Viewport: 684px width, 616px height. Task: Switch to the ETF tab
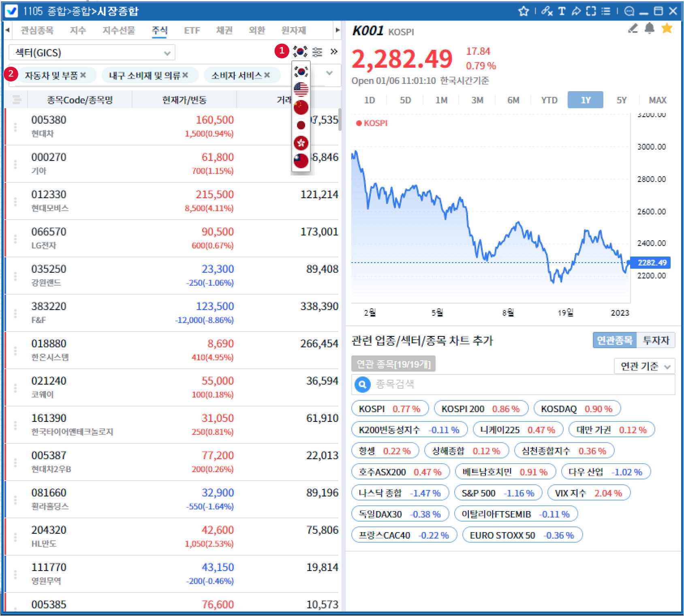click(x=192, y=30)
